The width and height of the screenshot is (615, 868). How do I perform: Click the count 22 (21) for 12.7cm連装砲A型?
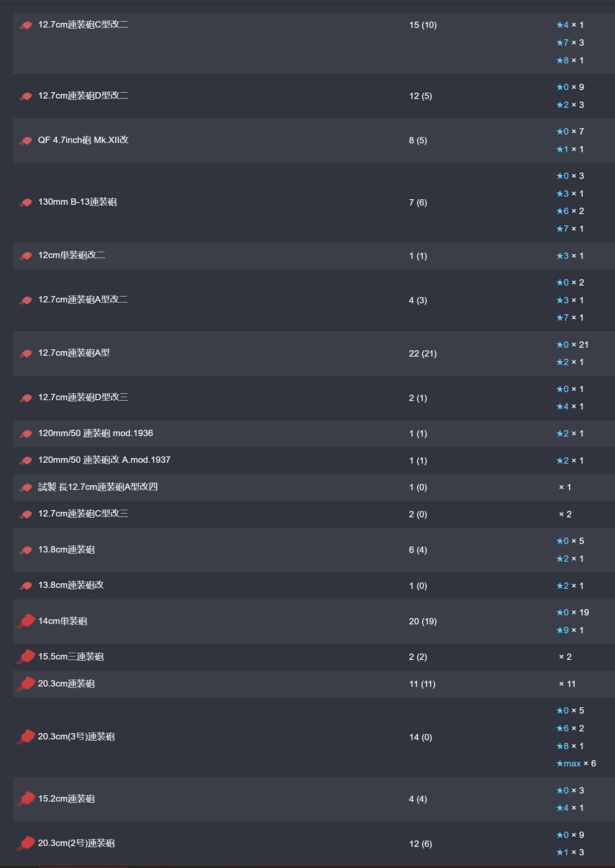(x=423, y=354)
